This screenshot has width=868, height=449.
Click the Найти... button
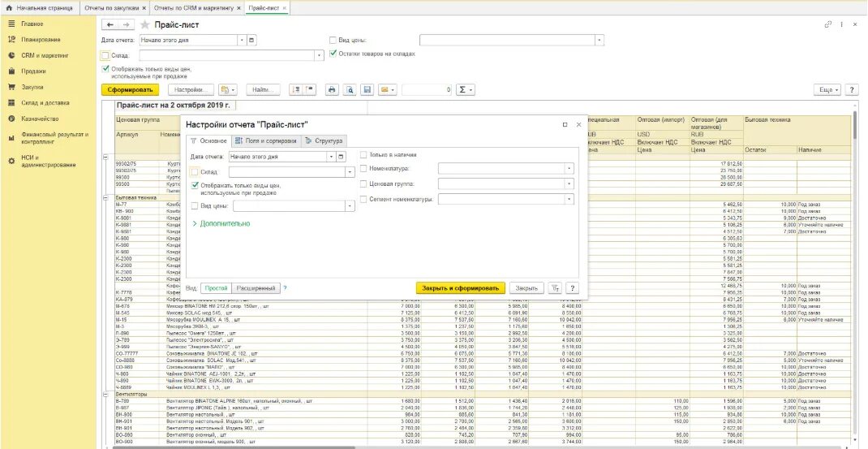click(263, 90)
